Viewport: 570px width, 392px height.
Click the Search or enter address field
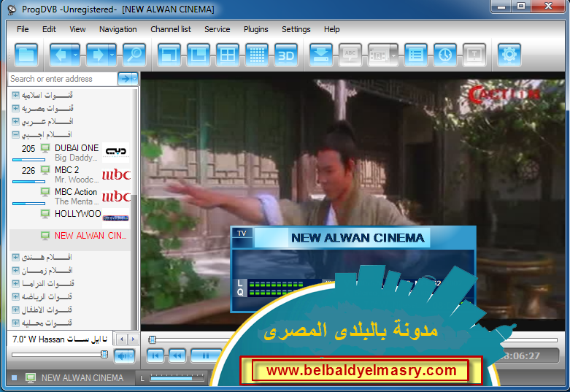pyautogui.click(x=63, y=79)
